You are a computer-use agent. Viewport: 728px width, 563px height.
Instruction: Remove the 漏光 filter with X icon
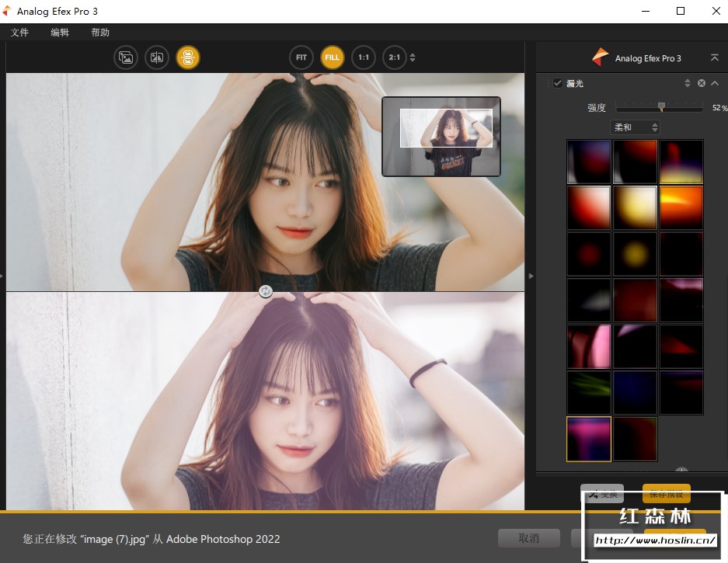(702, 83)
